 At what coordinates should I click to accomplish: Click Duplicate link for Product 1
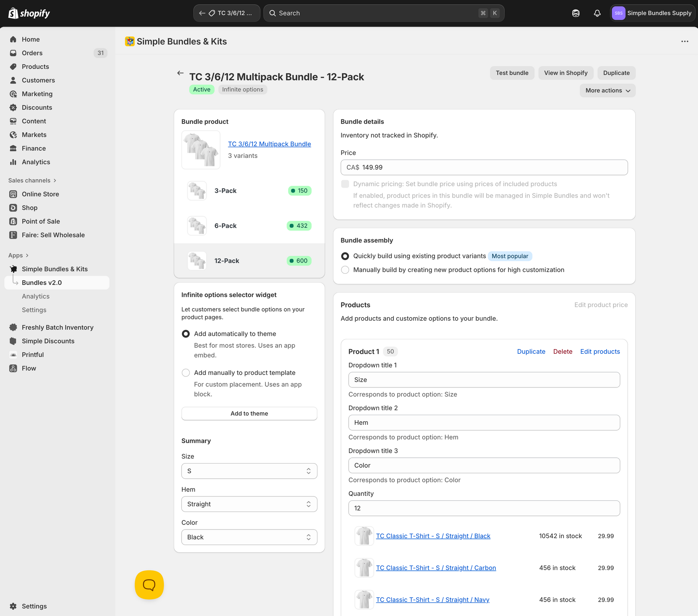[531, 352]
